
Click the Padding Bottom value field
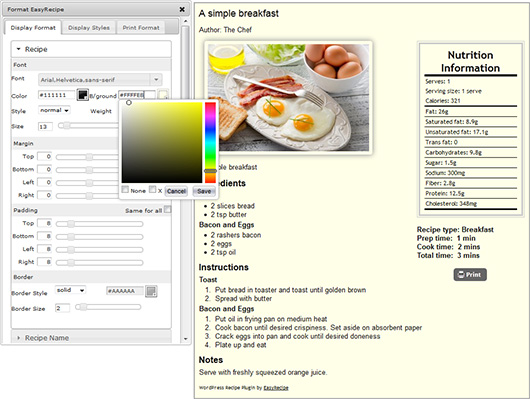tap(45, 236)
